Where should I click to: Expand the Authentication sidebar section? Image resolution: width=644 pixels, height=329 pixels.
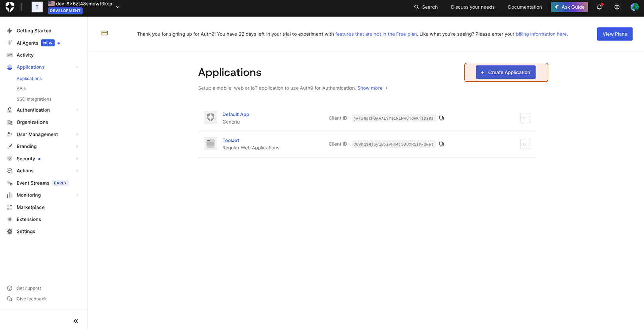33,110
